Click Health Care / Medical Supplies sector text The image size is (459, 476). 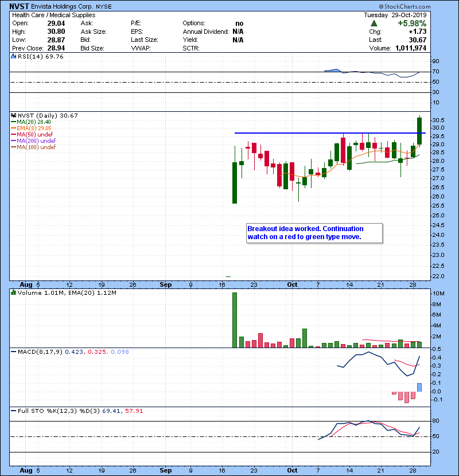[54, 15]
